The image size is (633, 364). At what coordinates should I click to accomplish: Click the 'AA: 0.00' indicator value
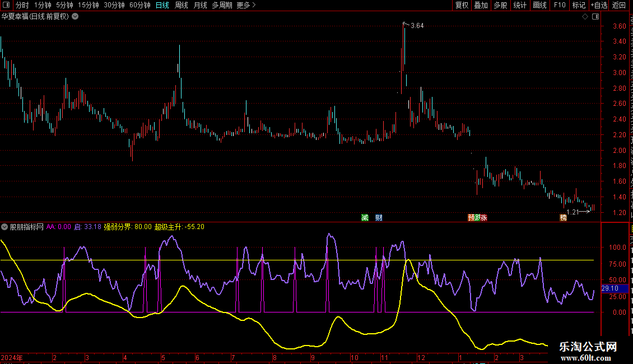tap(58, 227)
